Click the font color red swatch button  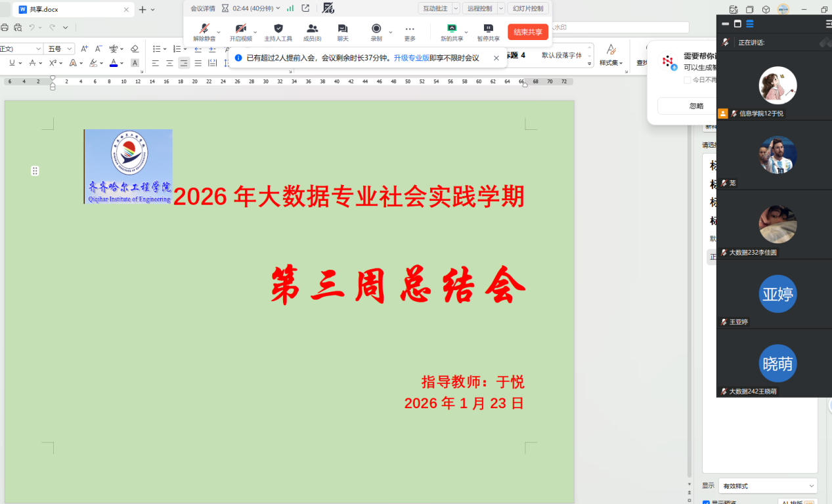point(114,63)
